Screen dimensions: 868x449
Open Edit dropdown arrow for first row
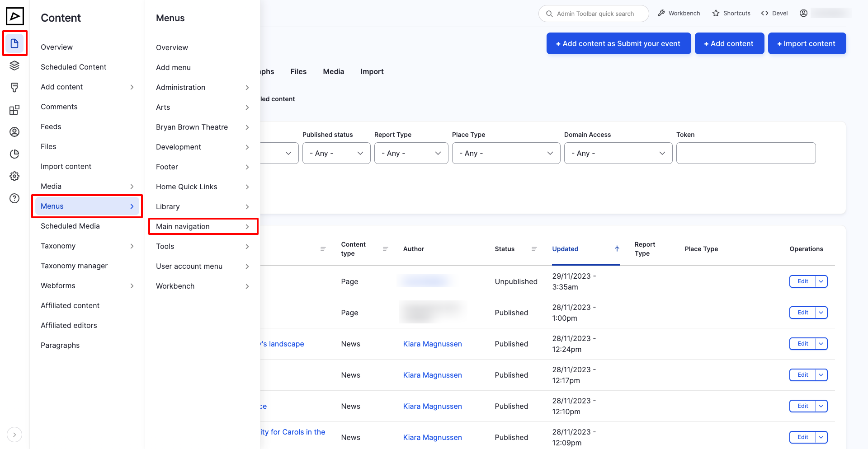[821, 281]
